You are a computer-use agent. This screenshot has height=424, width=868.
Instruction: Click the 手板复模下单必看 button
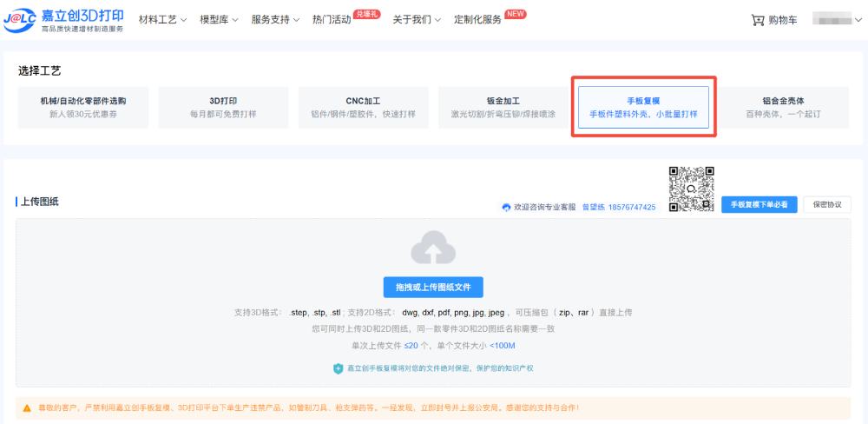pos(759,204)
